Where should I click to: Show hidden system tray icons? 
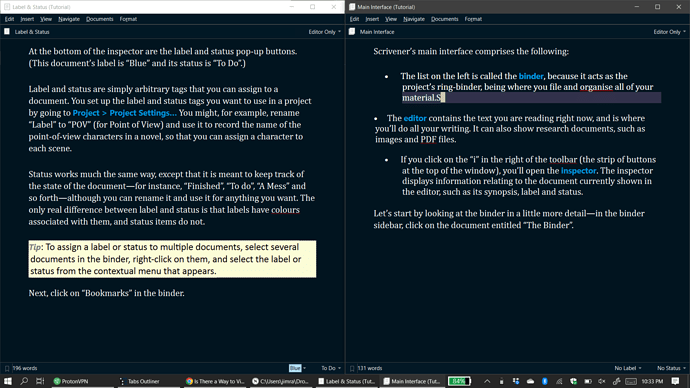487,381
